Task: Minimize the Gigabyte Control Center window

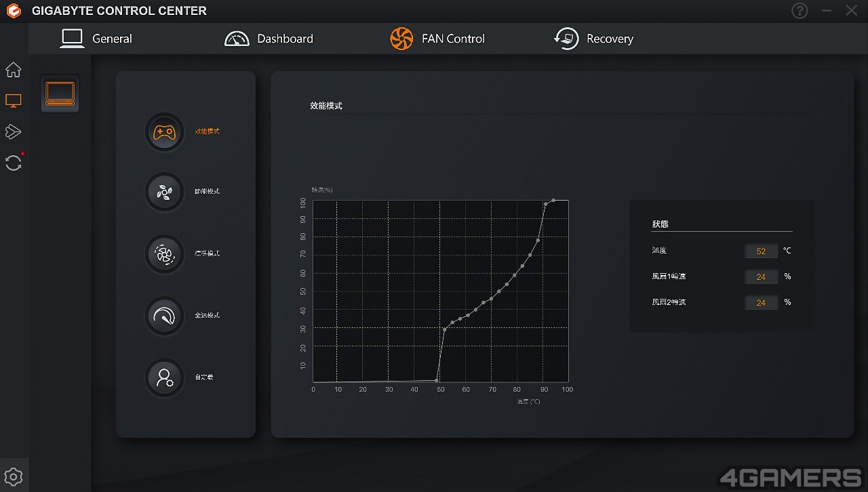Action: 827,11
